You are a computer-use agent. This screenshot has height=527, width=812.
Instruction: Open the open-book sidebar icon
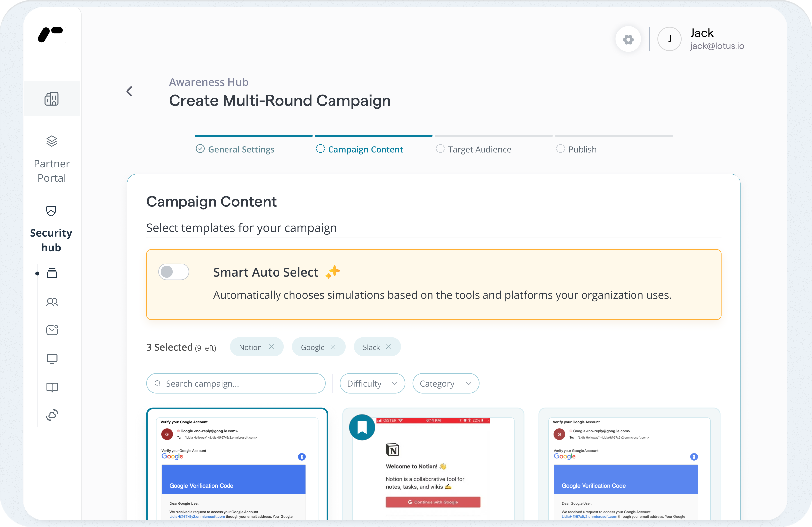click(52, 387)
